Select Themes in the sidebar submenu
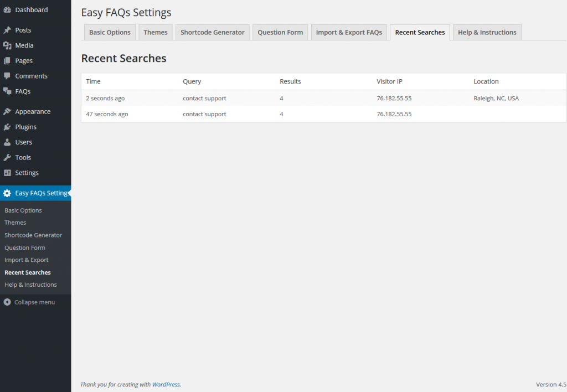567x392 pixels. point(16,223)
